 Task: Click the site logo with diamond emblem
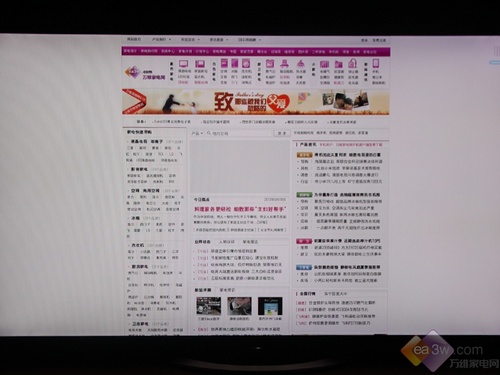pos(145,73)
